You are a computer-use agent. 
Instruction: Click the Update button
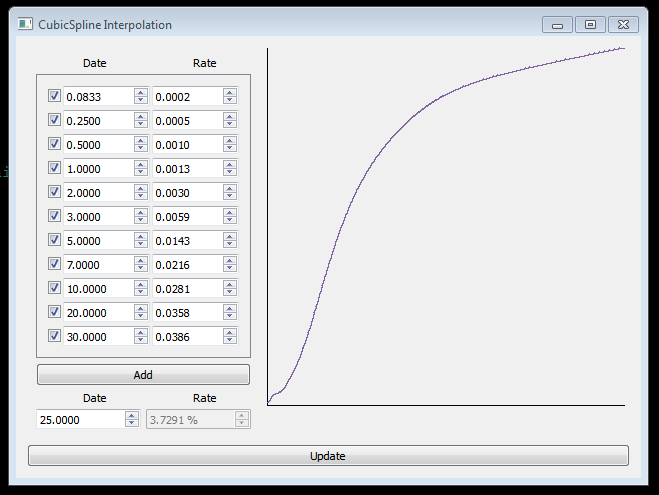(x=328, y=456)
